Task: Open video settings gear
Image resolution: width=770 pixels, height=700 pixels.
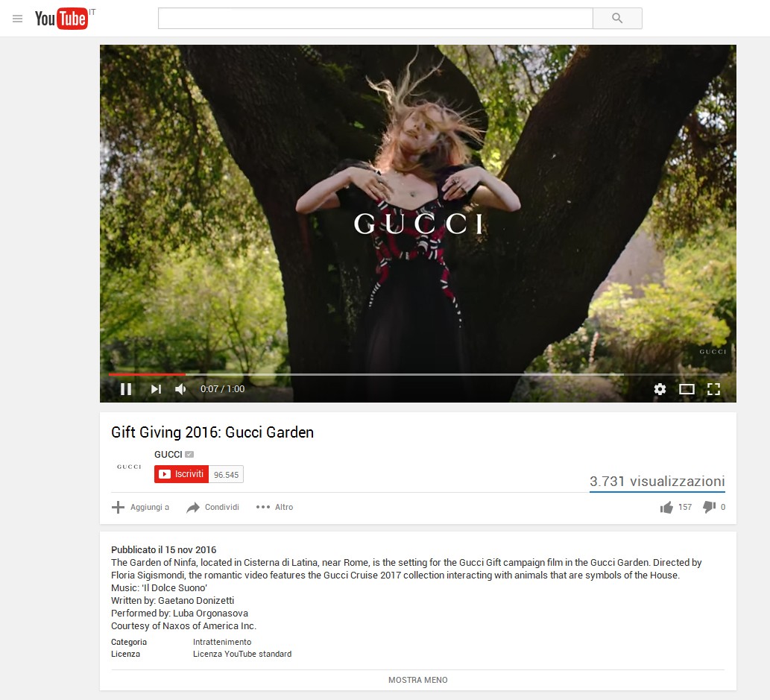Action: click(x=660, y=389)
